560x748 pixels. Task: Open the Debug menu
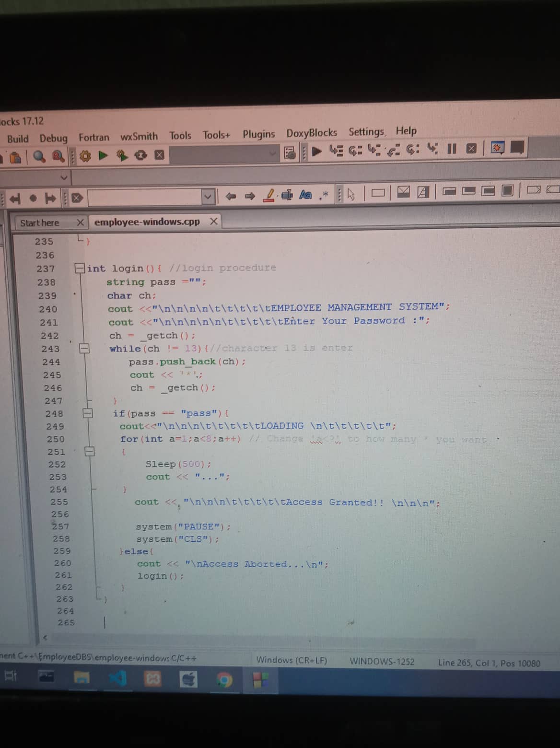pos(53,138)
